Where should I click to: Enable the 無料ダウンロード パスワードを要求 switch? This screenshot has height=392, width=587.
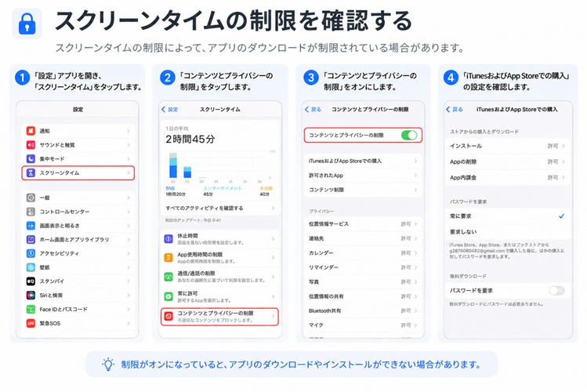click(556, 291)
